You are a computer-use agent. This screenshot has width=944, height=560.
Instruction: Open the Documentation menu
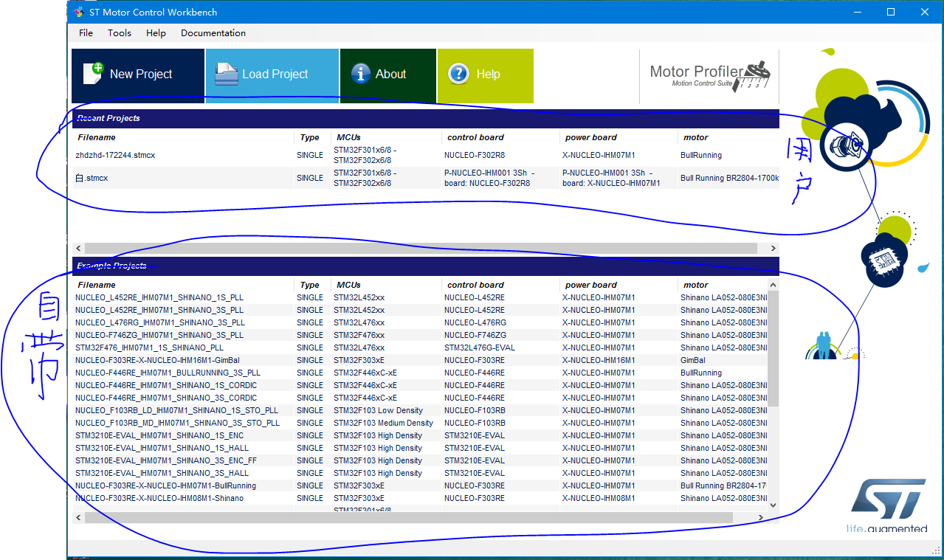[213, 33]
